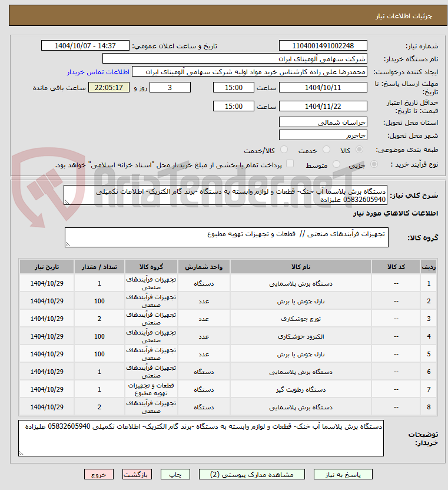This screenshot has width=448, height=490.
Task: Click row 8 item دستگاه برش پلاسمایی
Action: click(301, 407)
